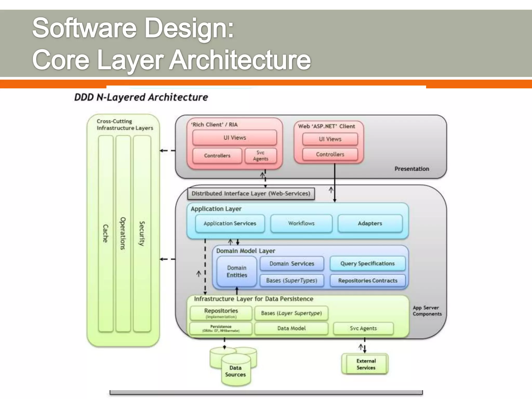Image resolution: width=532 pixels, height=399 pixels.
Task: Select the Security vertical bar
Action: [142, 234]
